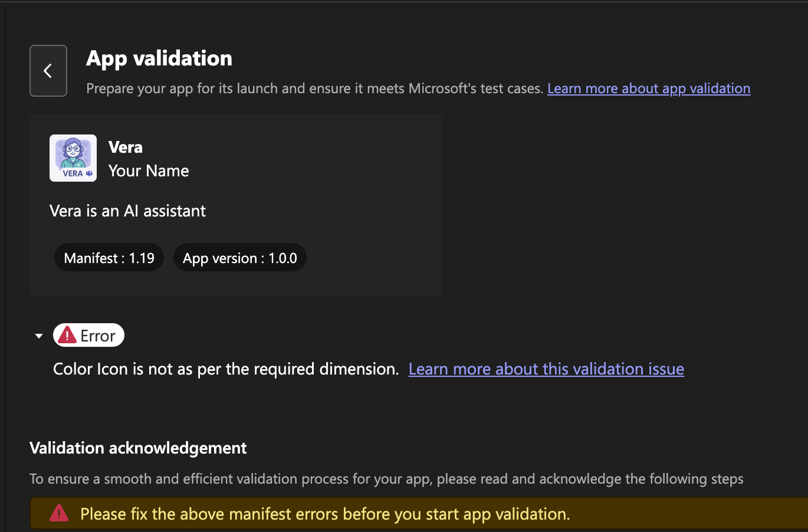The width and height of the screenshot is (808, 532).
Task: Click the red Error warning badge
Action: [x=88, y=336]
